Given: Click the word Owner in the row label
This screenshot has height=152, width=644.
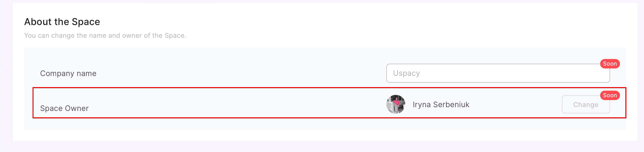Looking at the screenshot, I should 77,108.
